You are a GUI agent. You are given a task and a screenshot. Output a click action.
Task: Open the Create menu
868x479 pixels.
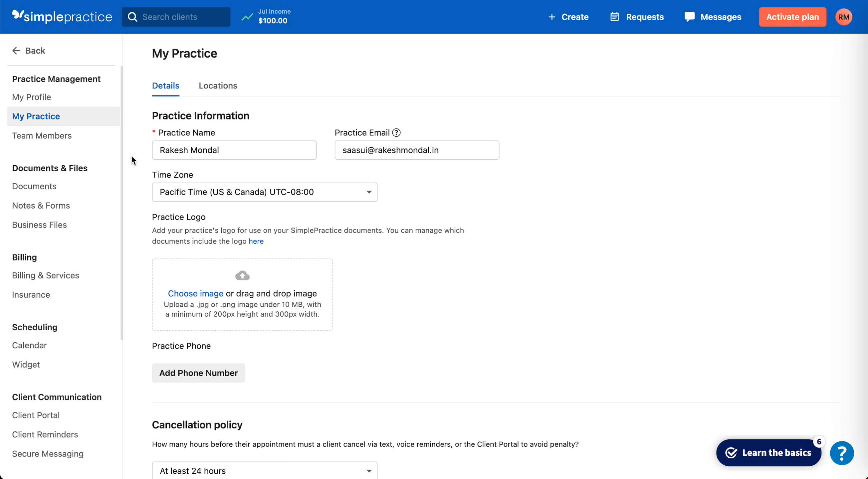tap(568, 17)
